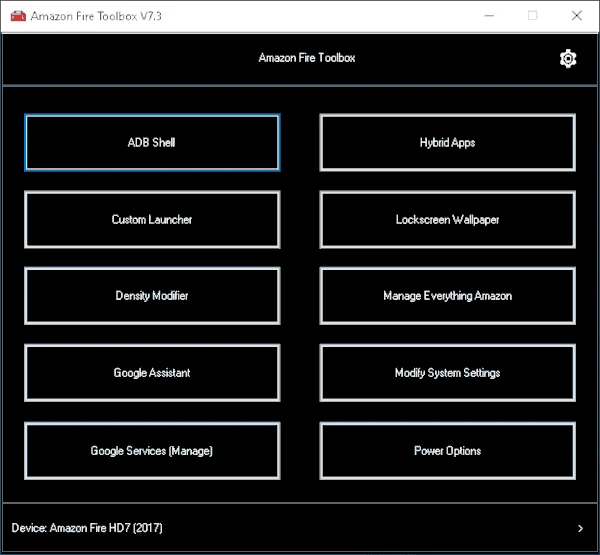Viewport: 600px width, 555px height.
Task: Click the greyed-out maximize button
Action: coord(532,16)
